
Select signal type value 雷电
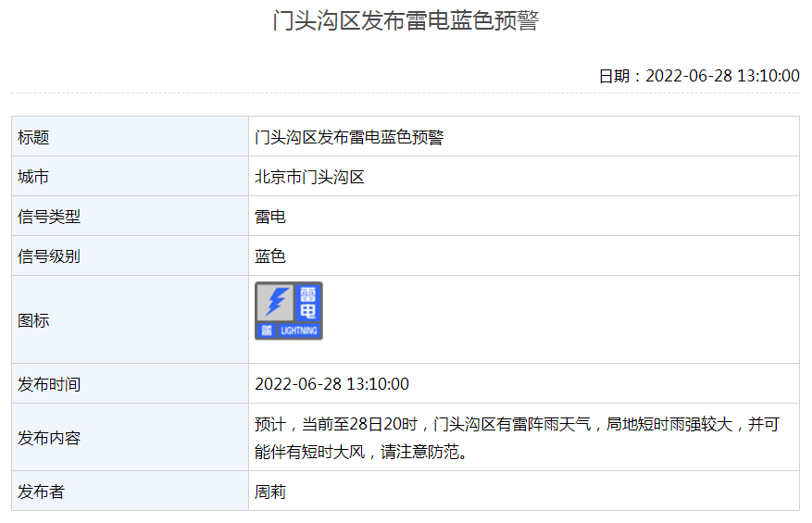[269, 217]
